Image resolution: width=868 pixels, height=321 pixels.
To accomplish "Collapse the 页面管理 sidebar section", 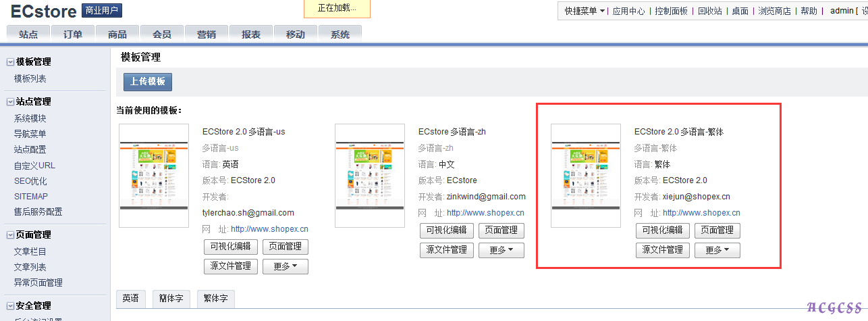I will coord(10,235).
